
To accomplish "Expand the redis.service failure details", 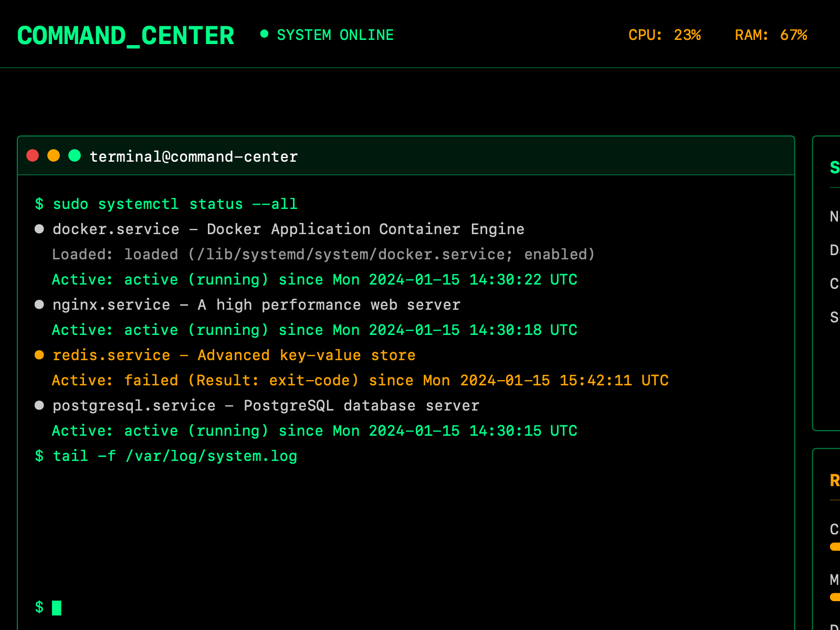I will 234,355.
